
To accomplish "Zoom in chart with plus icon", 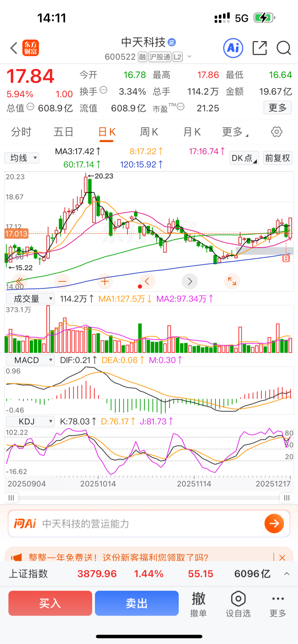I will coord(105,281).
